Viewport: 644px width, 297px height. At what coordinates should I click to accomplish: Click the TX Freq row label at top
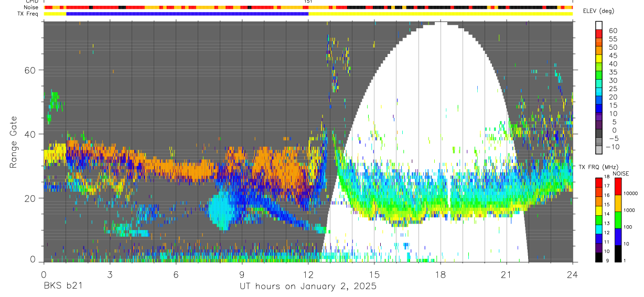(x=29, y=14)
